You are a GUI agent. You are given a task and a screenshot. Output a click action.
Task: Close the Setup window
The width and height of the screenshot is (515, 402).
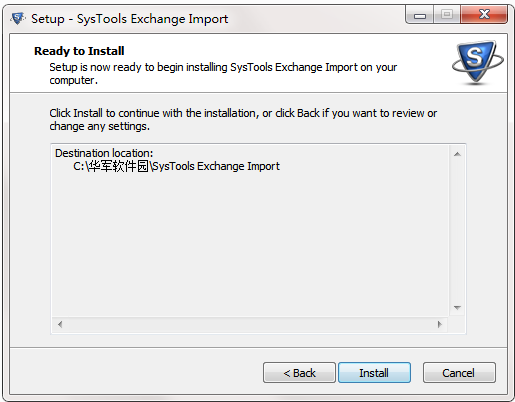tap(484, 14)
